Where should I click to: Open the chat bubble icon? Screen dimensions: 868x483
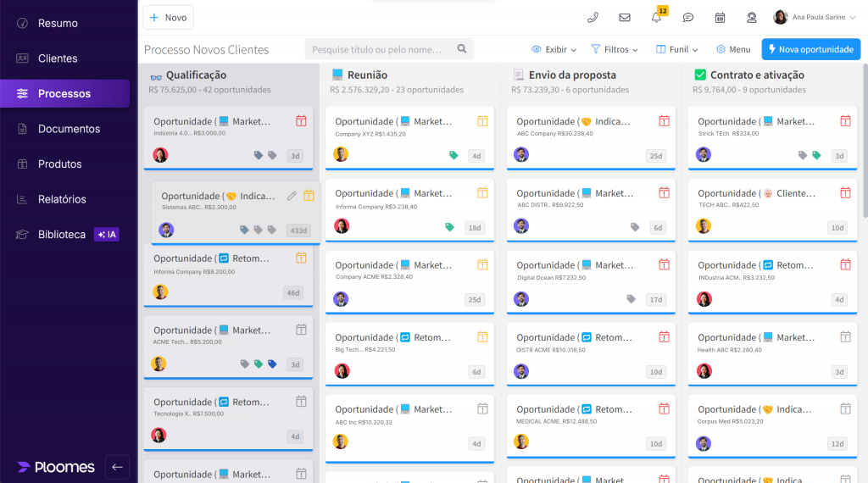tap(688, 17)
